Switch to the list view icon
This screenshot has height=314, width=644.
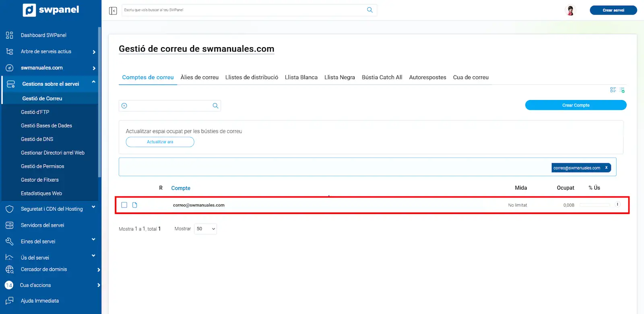point(613,90)
